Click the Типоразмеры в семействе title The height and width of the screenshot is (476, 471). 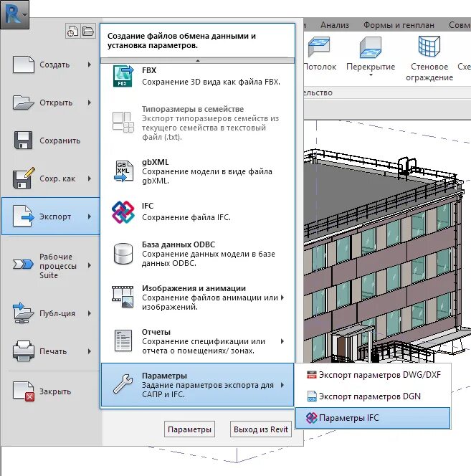[193, 109]
